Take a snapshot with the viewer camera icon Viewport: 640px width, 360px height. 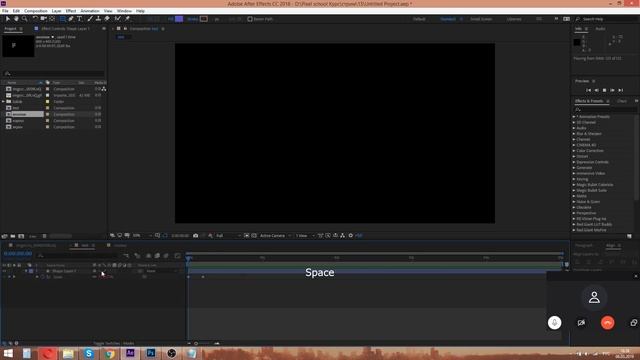pos(196,236)
